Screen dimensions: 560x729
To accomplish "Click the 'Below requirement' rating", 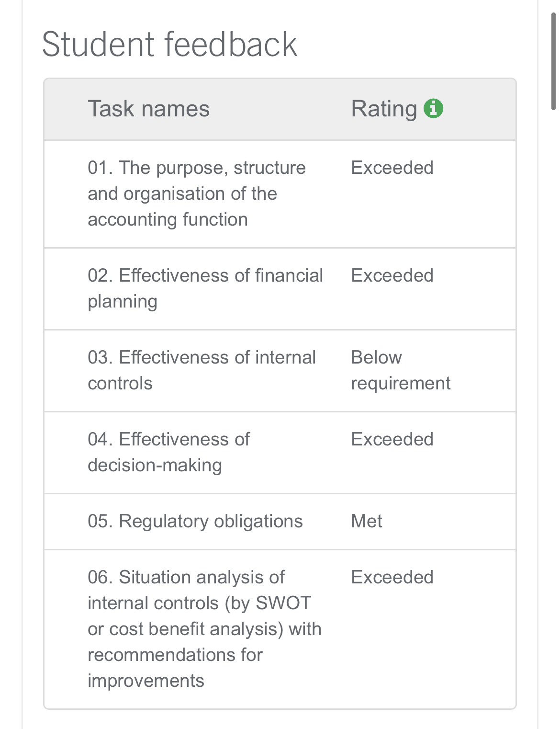I will pos(400,370).
